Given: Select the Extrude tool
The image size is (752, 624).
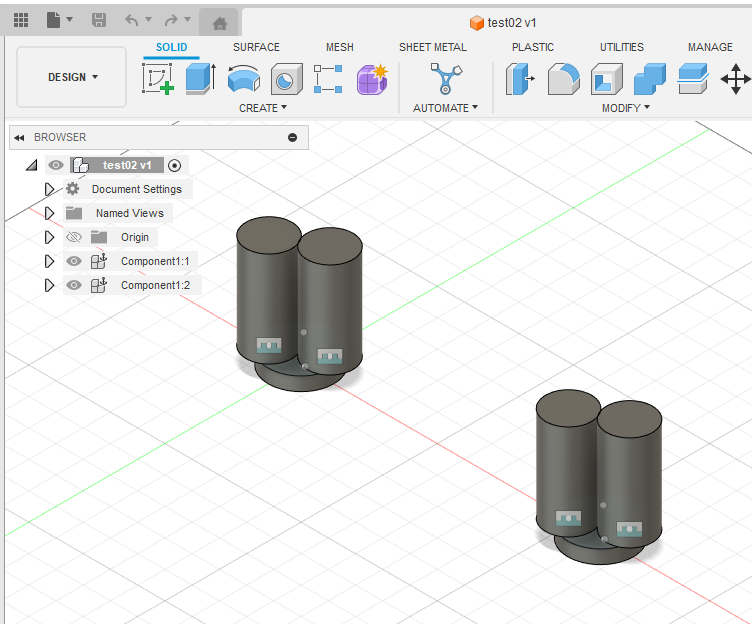Looking at the screenshot, I should [201, 79].
